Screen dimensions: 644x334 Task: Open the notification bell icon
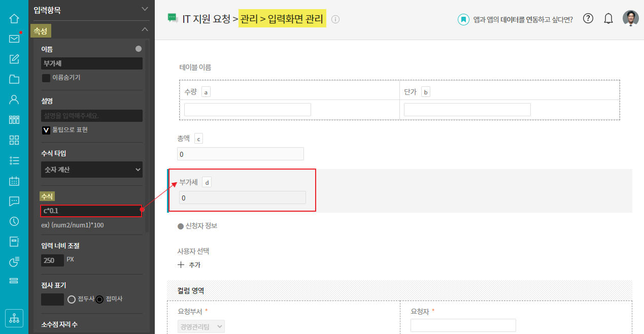tap(608, 19)
